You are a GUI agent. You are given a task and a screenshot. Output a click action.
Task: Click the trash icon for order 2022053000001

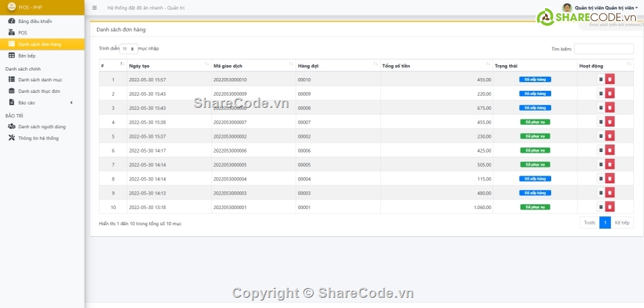[x=610, y=207]
